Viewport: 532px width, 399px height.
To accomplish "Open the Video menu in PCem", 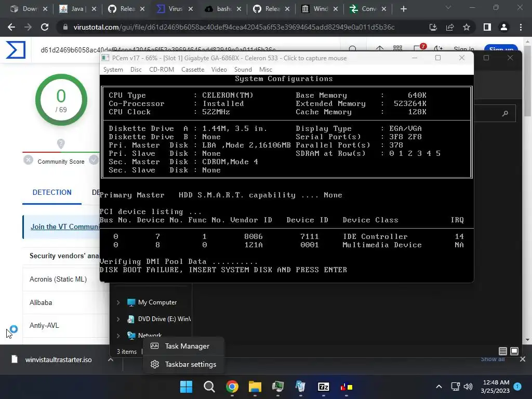I will click(219, 70).
